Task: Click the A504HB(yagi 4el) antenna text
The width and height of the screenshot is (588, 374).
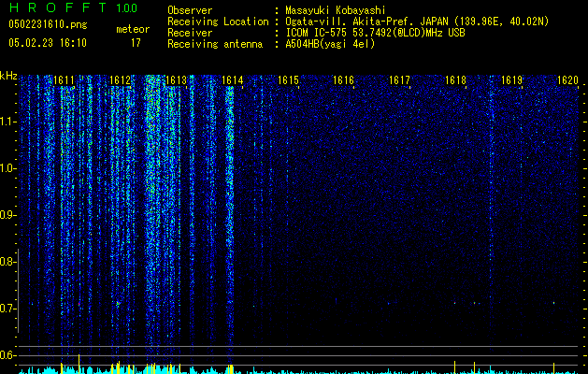Action: point(330,44)
